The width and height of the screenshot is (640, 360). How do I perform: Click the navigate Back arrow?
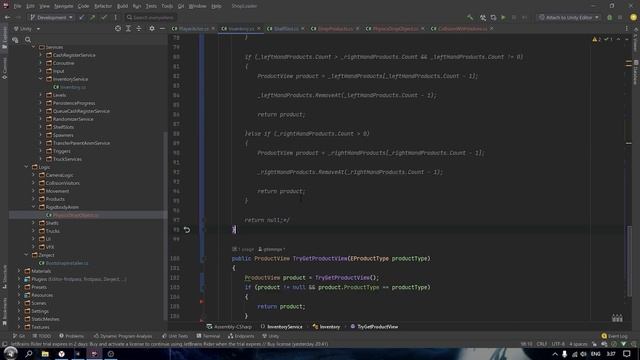pyautogui.click(x=7, y=18)
